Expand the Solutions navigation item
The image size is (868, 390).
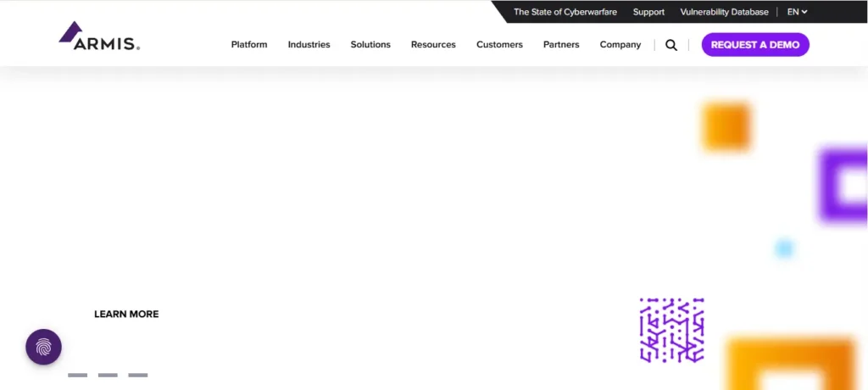tap(370, 45)
